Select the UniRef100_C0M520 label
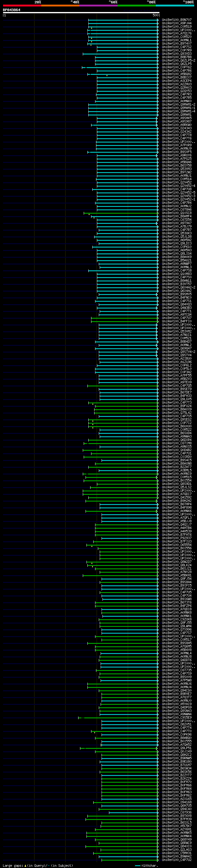Image resolution: width=197 pixels, height=868 pixels. point(176,37)
